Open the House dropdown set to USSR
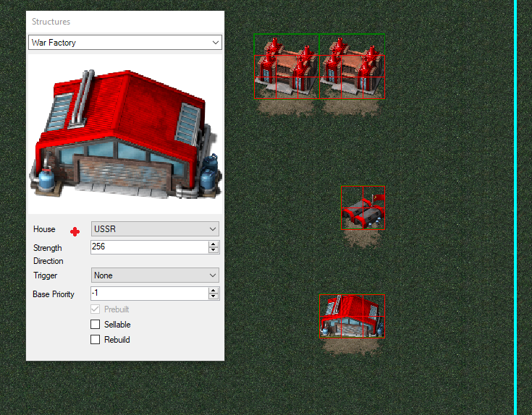Screen dimensions: 532x415 pyautogui.click(x=155, y=229)
